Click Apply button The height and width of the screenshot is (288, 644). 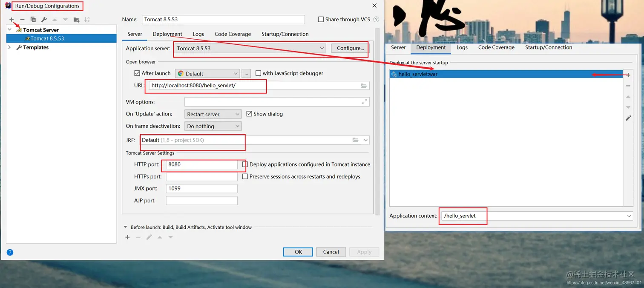(x=364, y=252)
